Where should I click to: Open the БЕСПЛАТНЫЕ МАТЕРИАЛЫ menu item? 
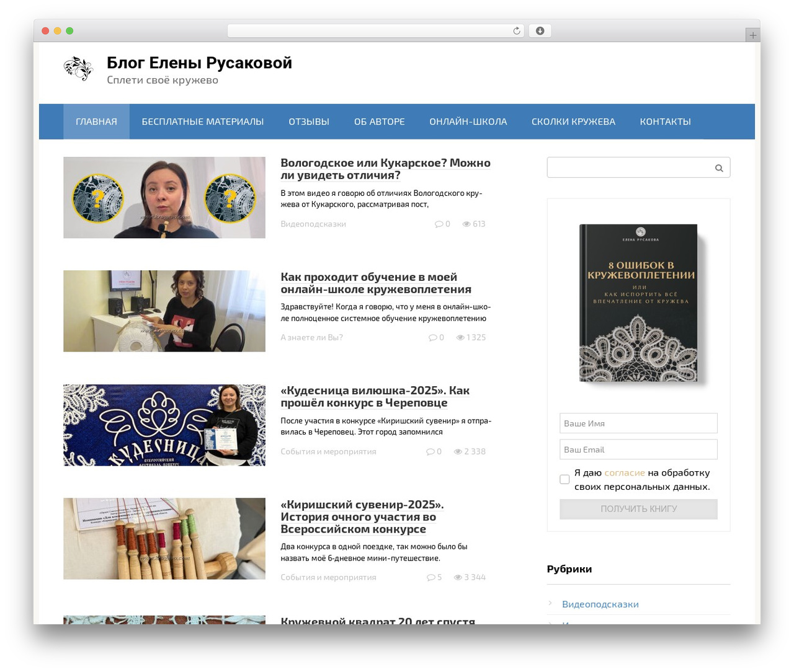203,122
